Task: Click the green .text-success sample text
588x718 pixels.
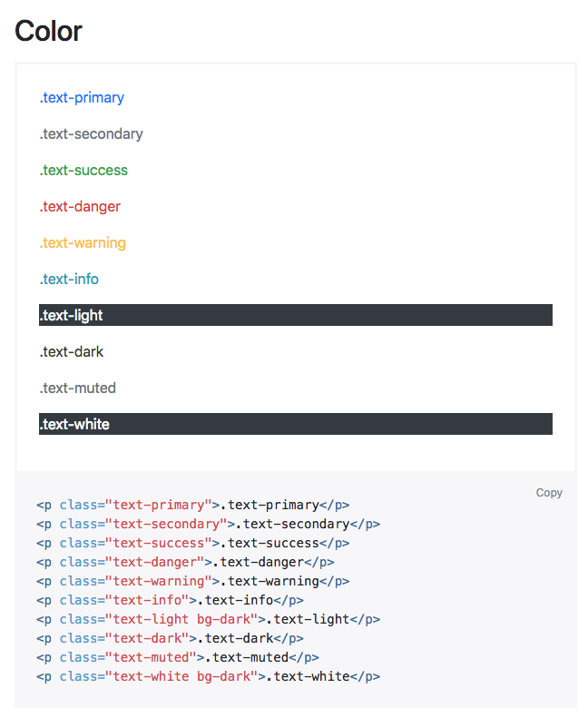Action: click(x=83, y=171)
